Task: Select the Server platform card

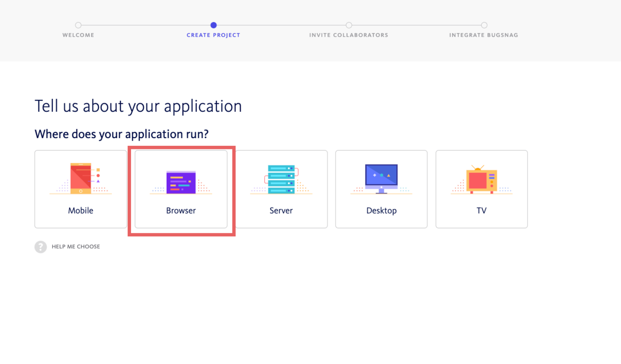Action: click(x=281, y=189)
